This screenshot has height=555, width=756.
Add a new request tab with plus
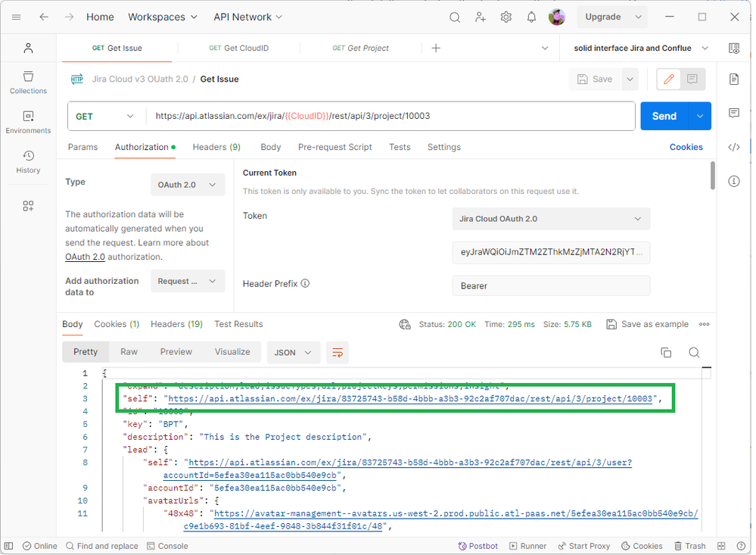point(436,48)
